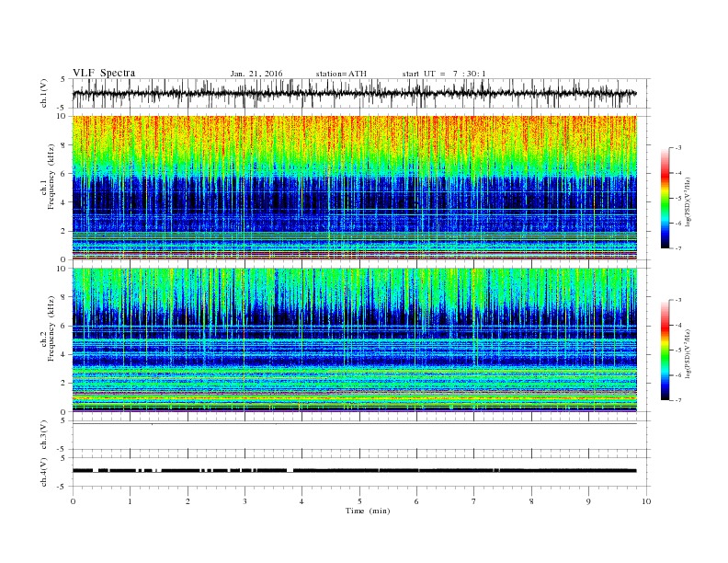
Task: Click the "4" kHz tick on ch.1 spectrogram
Action: pos(63,202)
